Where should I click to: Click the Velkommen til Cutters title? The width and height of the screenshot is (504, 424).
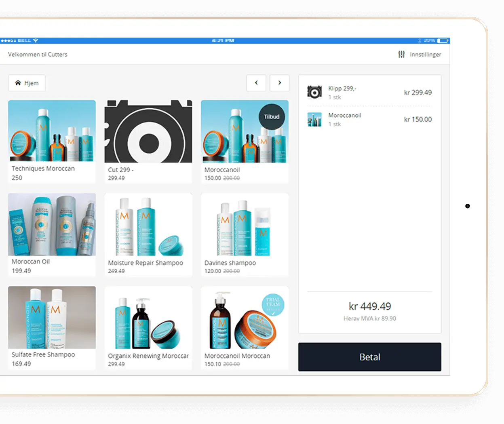pyautogui.click(x=38, y=55)
